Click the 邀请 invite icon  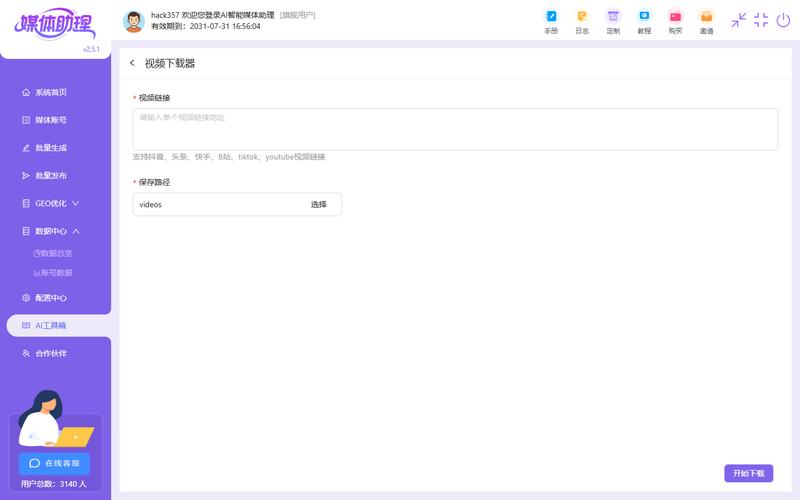coord(706,17)
